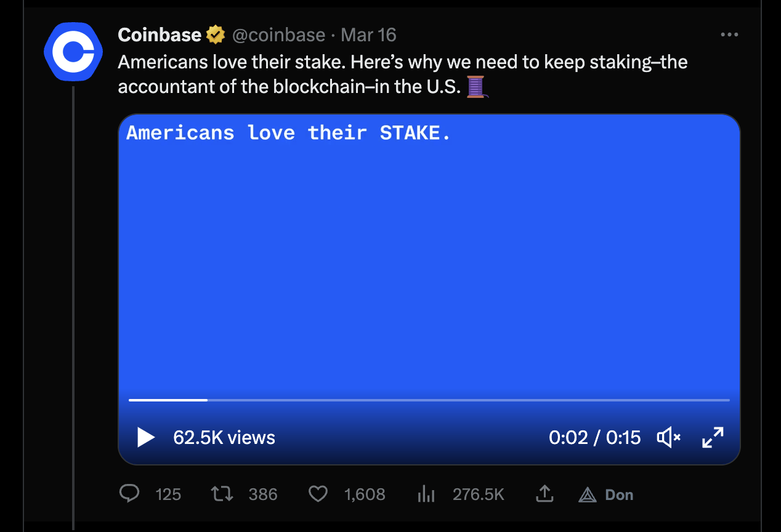Image resolution: width=781 pixels, height=532 pixels.
Task: Unmute the video sound
Action: pyautogui.click(x=668, y=438)
